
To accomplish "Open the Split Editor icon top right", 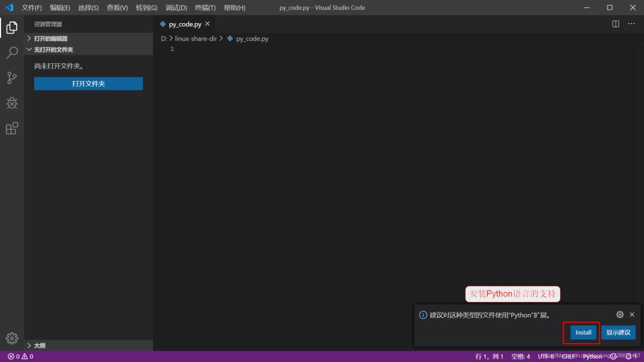I will 614,24.
